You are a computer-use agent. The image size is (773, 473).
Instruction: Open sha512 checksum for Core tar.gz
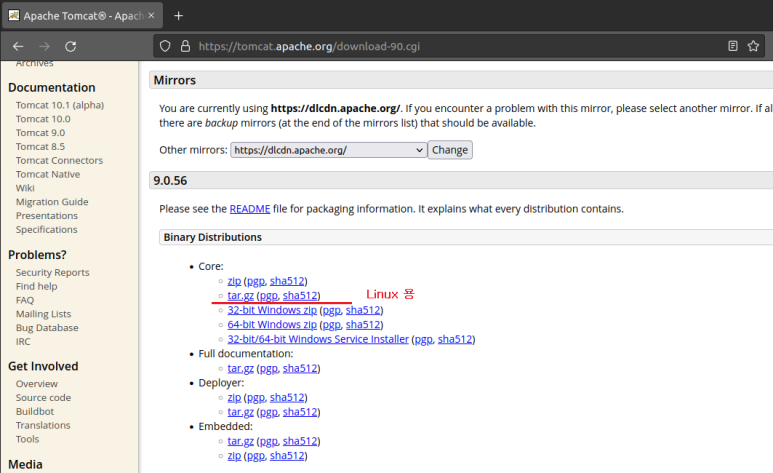click(300, 295)
